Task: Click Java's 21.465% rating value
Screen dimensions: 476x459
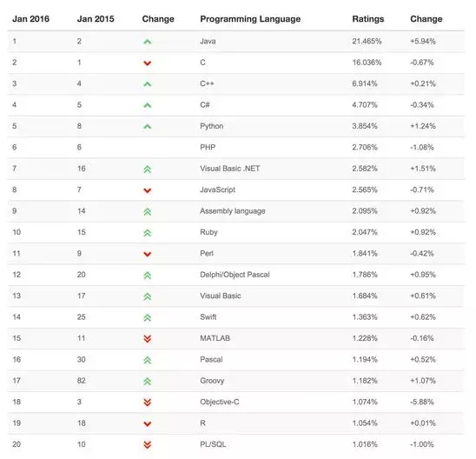Action: coord(367,42)
